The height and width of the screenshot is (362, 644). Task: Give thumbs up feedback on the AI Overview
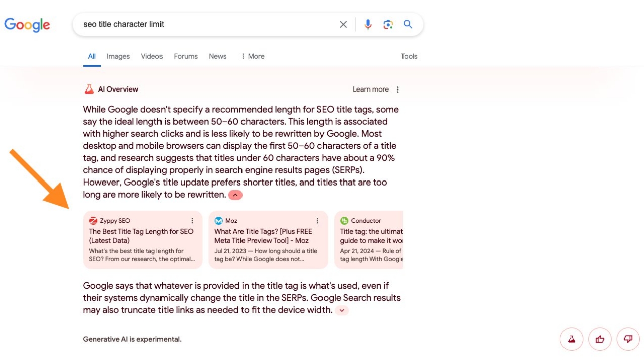point(600,339)
